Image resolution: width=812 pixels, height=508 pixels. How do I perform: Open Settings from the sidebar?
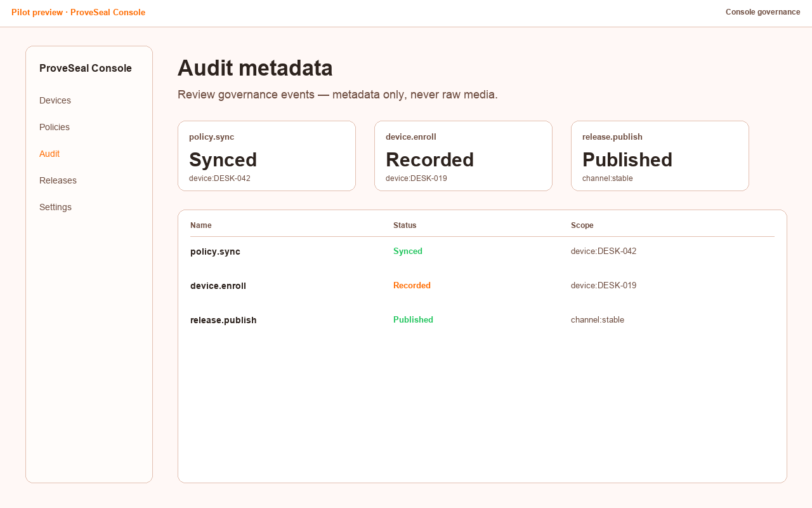(55, 207)
